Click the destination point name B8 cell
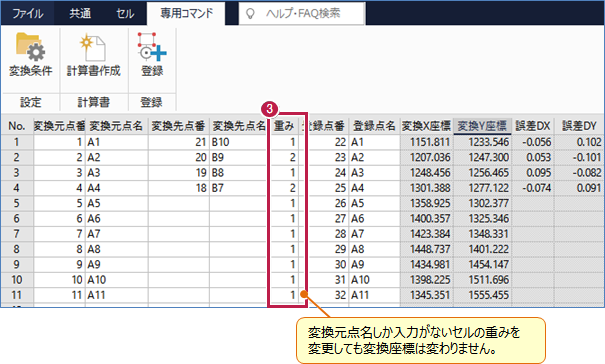 (238, 173)
